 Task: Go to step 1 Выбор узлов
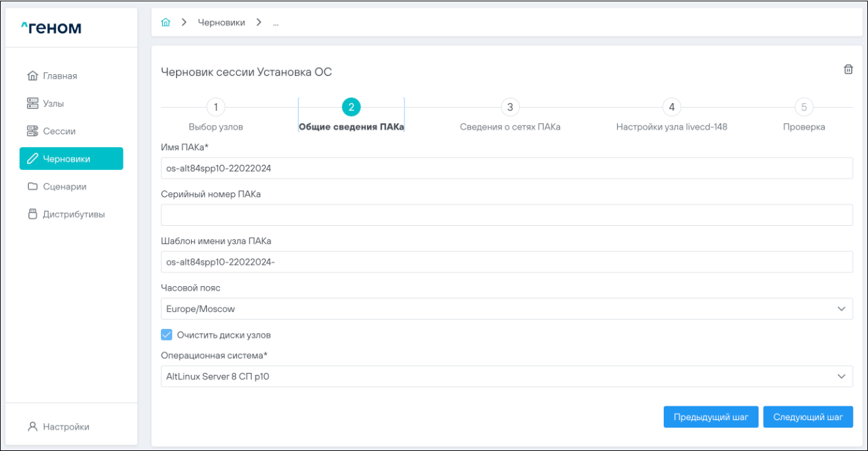point(215,107)
